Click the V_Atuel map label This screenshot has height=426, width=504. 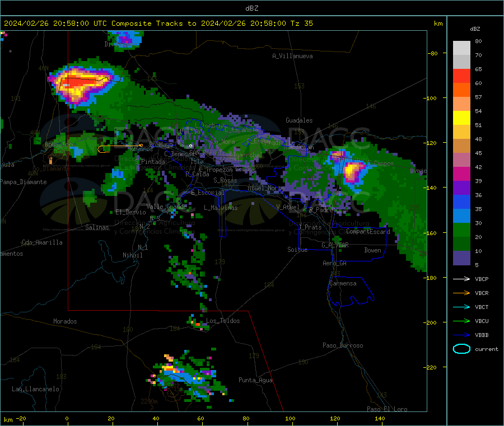coord(288,208)
